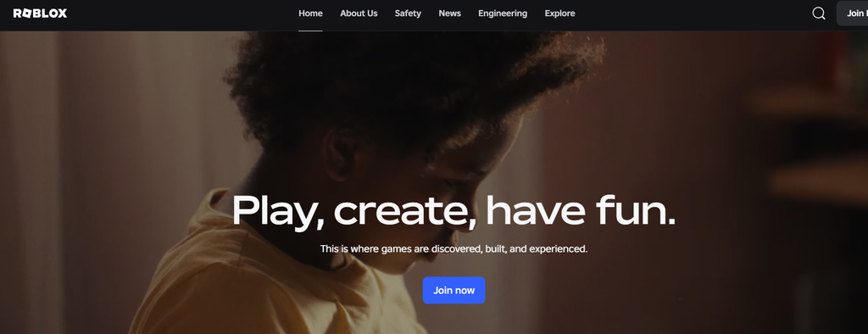The image size is (868, 334).
Task: Click the blue Join now button
Action: (454, 290)
